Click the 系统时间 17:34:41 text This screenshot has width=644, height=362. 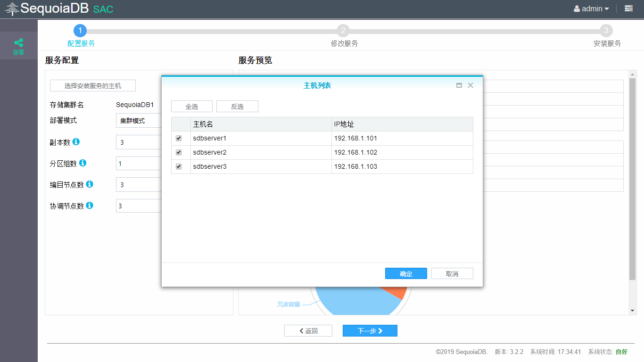coord(555,352)
